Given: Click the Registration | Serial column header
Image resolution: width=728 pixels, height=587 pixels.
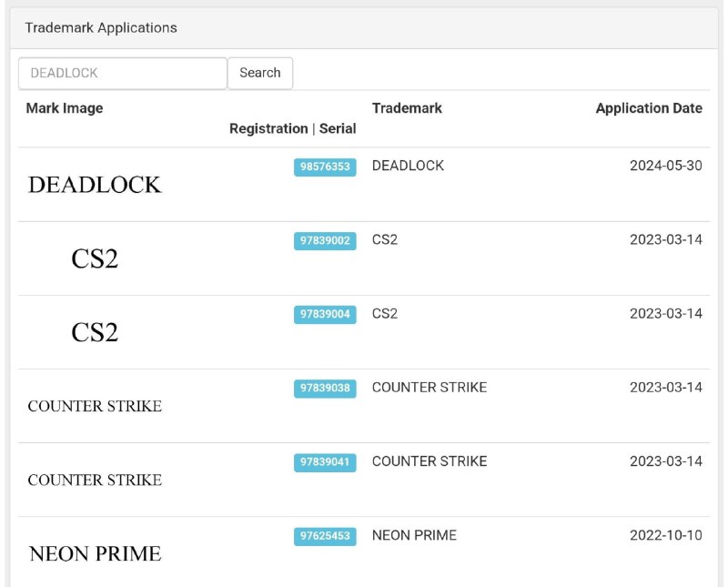Looking at the screenshot, I should (x=292, y=129).
